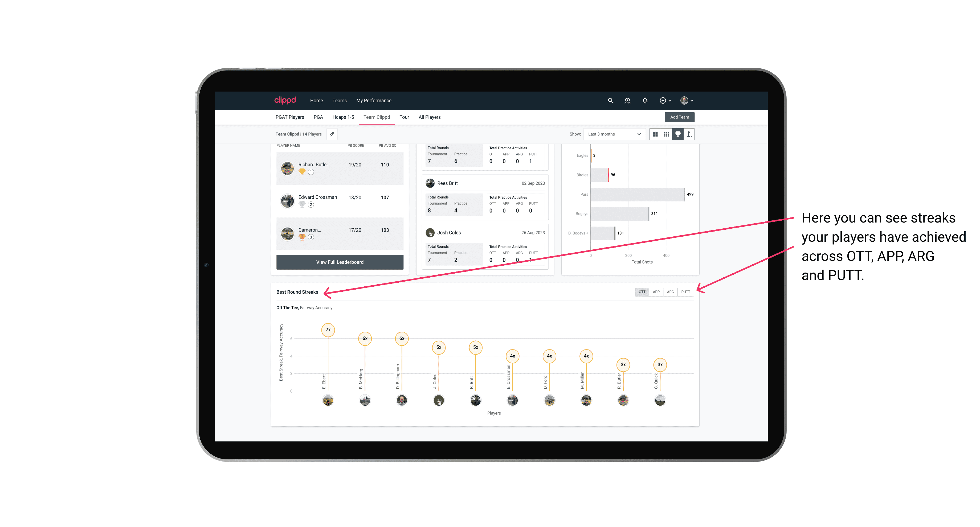Select the PUTT streak filter icon
The image size is (980, 527).
click(x=685, y=292)
